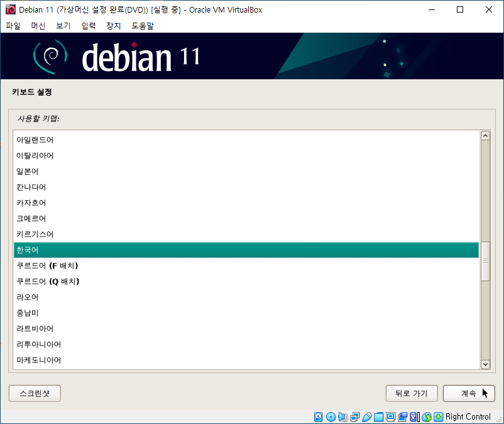Minimize the VirtualBox window
This screenshot has width=504, height=424.
click(432, 9)
